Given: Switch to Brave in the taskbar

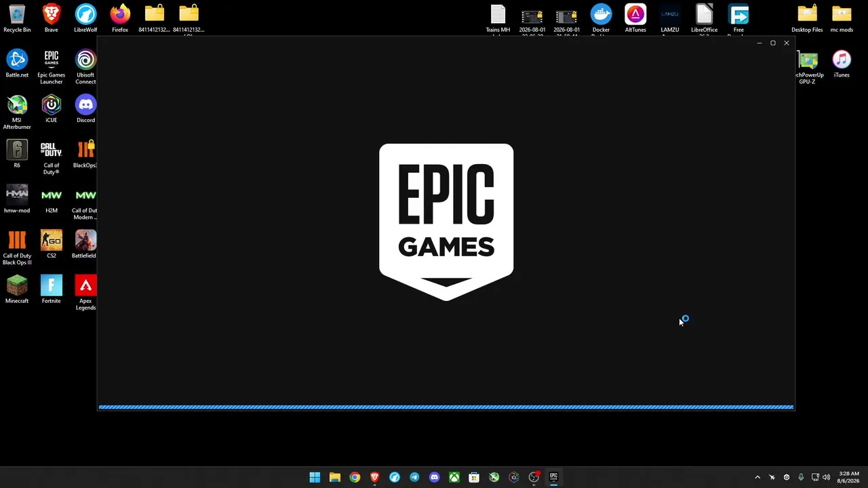Looking at the screenshot, I should tap(374, 477).
